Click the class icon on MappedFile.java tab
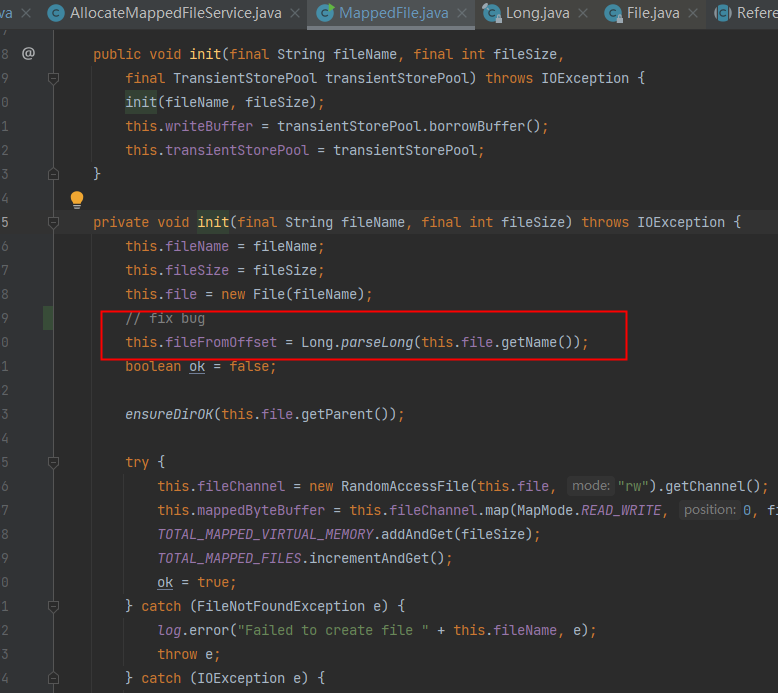Screen dimensions: 778x693 click(325, 13)
